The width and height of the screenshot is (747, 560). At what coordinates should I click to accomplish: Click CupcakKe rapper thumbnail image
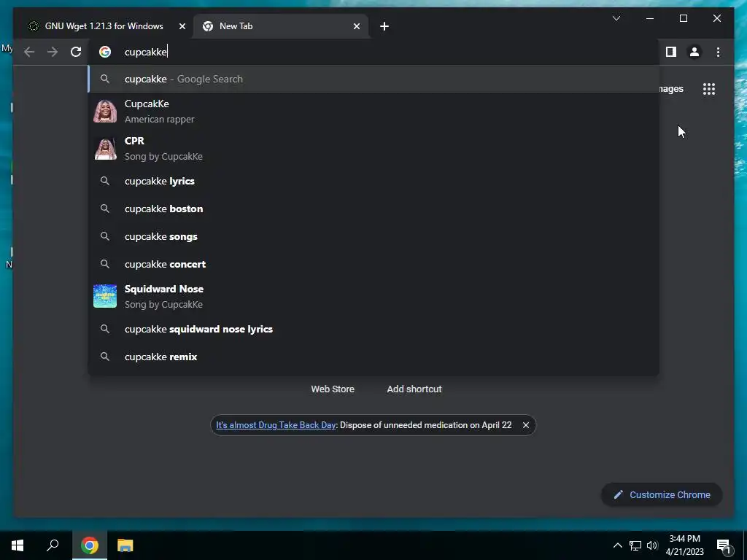point(105,112)
